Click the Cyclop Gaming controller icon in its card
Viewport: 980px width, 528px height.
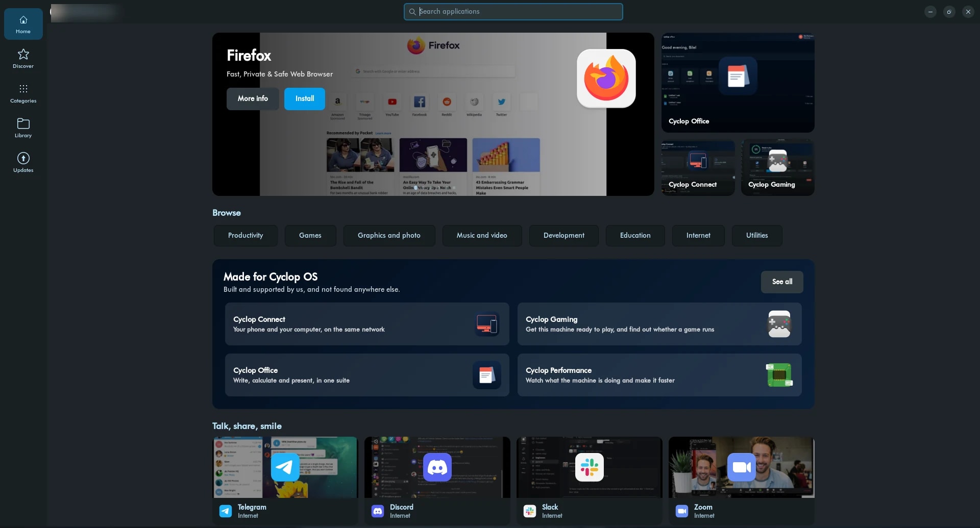tap(779, 324)
